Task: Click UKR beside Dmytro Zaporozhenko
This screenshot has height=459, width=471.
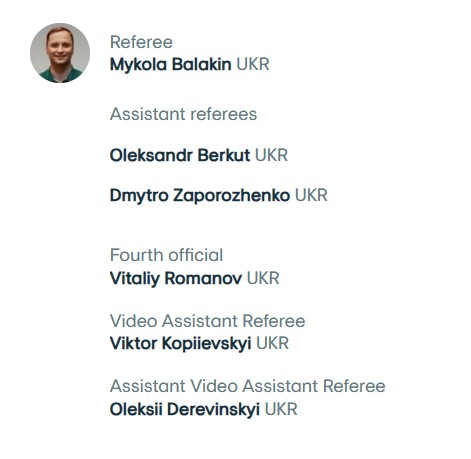Action: (x=311, y=196)
